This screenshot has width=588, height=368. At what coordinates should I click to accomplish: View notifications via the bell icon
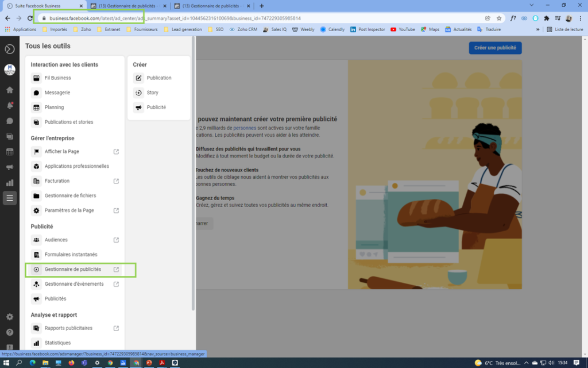[x=9, y=105]
